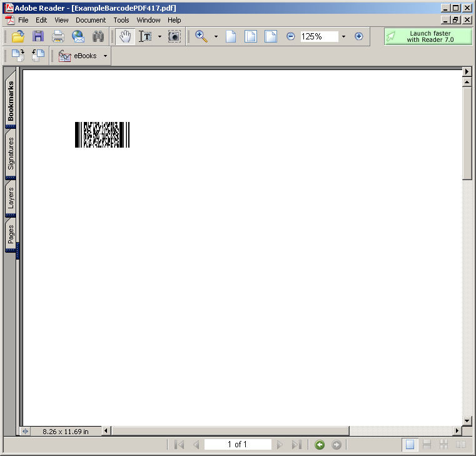476x456 pixels.
Task: Open the Signatures tab
Action: click(x=11, y=153)
